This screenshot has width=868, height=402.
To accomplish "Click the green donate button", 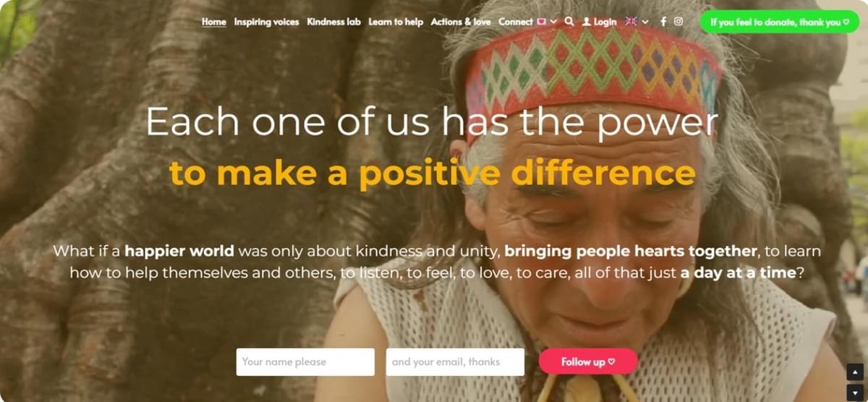I will (x=779, y=22).
